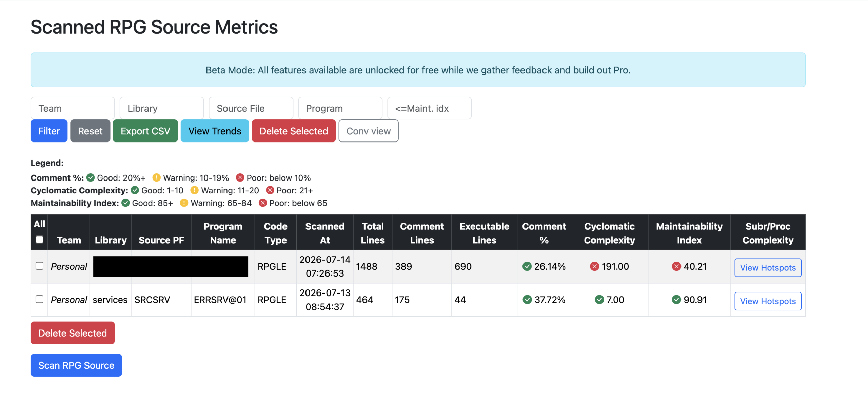Click the 2026-07-13 08:54:37 timestamp cell
Image resolution: width=868 pixels, height=397 pixels.
point(324,300)
